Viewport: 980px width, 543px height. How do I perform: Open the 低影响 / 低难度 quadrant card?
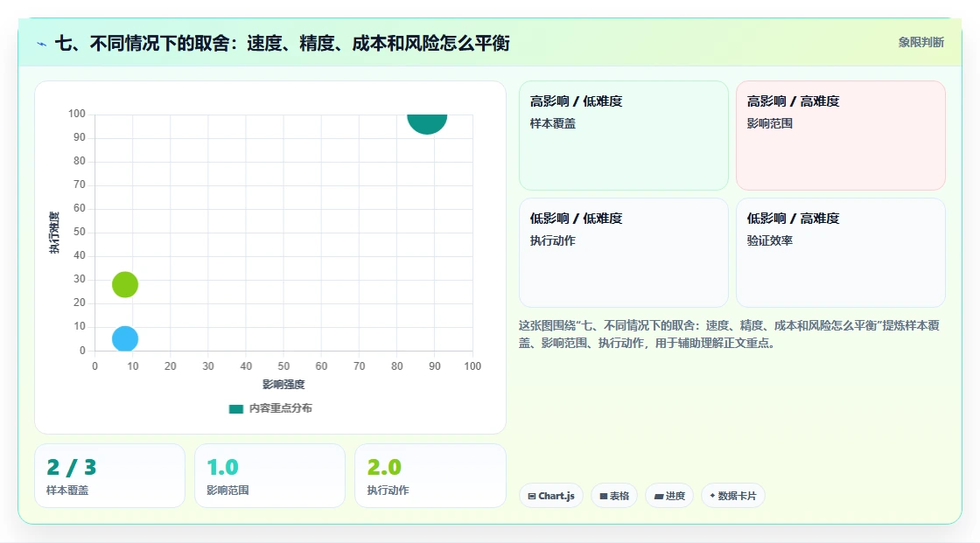pyautogui.click(x=624, y=253)
